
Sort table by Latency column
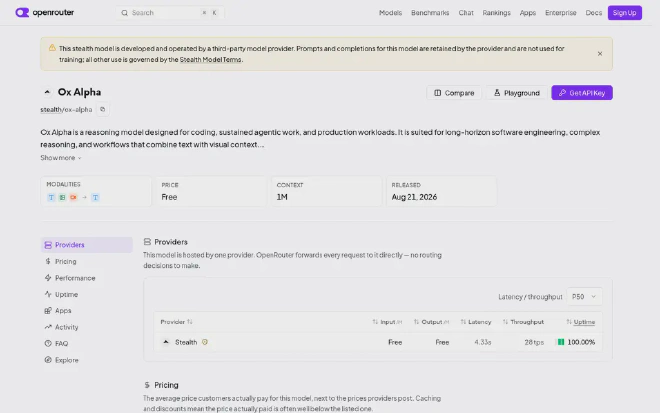pyautogui.click(x=476, y=322)
